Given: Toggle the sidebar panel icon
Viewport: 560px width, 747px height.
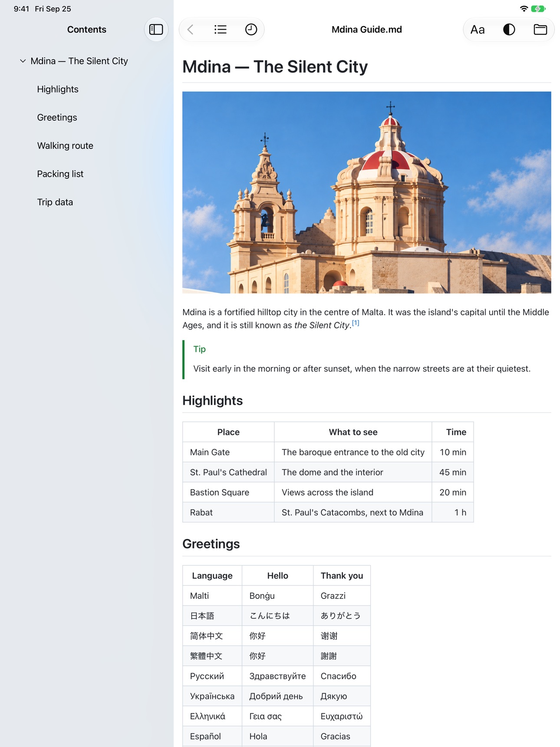Looking at the screenshot, I should click(x=156, y=30).
